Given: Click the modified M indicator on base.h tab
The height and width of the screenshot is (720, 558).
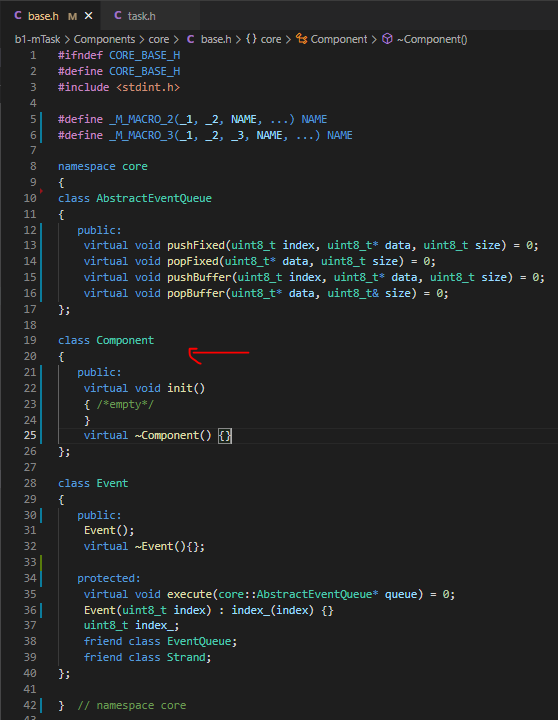Looking at the screenshot, I should click(x=72, y=17).
